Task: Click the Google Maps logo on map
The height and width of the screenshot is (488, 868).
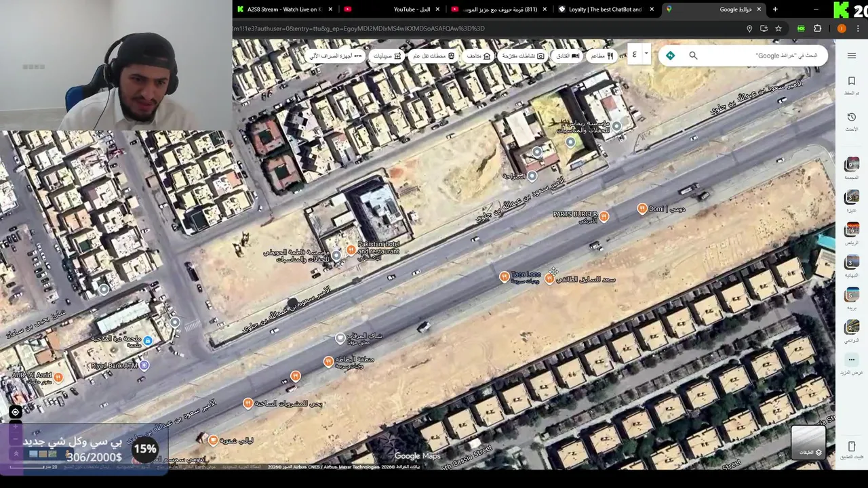Action: (417, 456)
